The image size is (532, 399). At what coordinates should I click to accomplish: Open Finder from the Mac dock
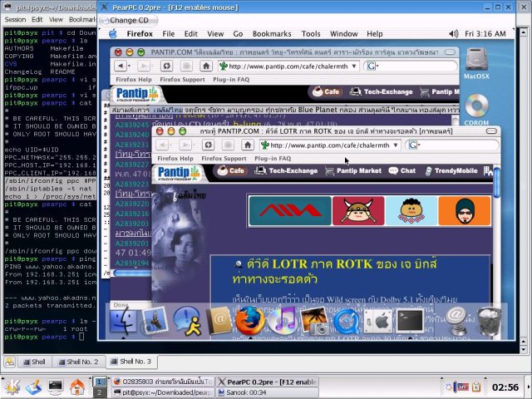pyautogui.click(x=123, y=322)
